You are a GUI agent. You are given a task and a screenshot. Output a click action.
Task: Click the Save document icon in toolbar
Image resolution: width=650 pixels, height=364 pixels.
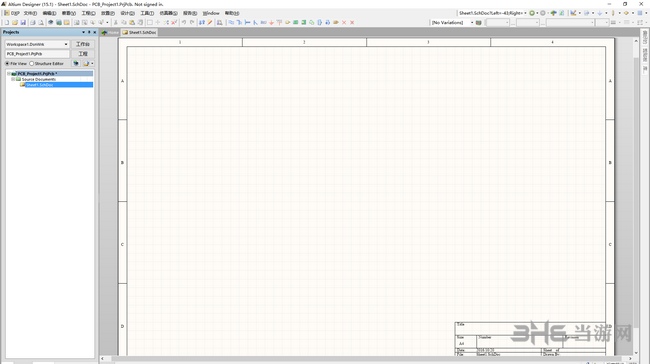pyautogui.click(x=23, y=22)
